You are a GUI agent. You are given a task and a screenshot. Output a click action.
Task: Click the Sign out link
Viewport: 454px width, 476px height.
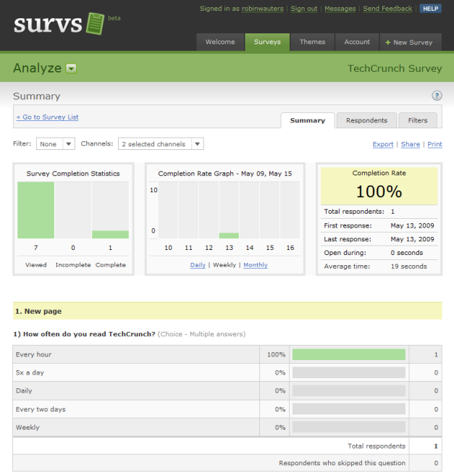coord(304,9)
